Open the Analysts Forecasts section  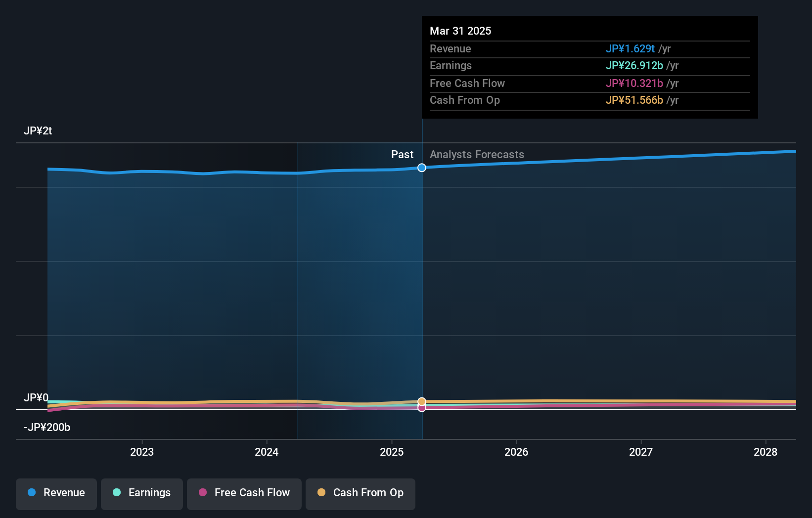pyautogui.click(x=476, y=154)
